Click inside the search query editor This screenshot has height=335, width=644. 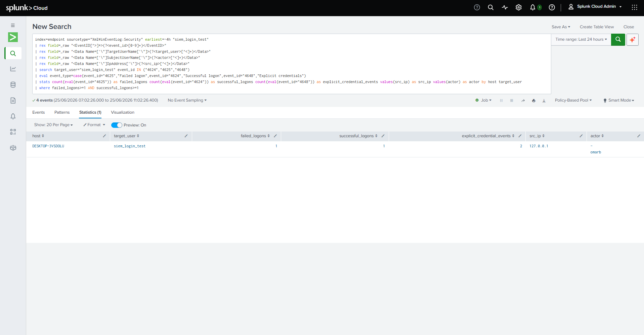[292, 64]
